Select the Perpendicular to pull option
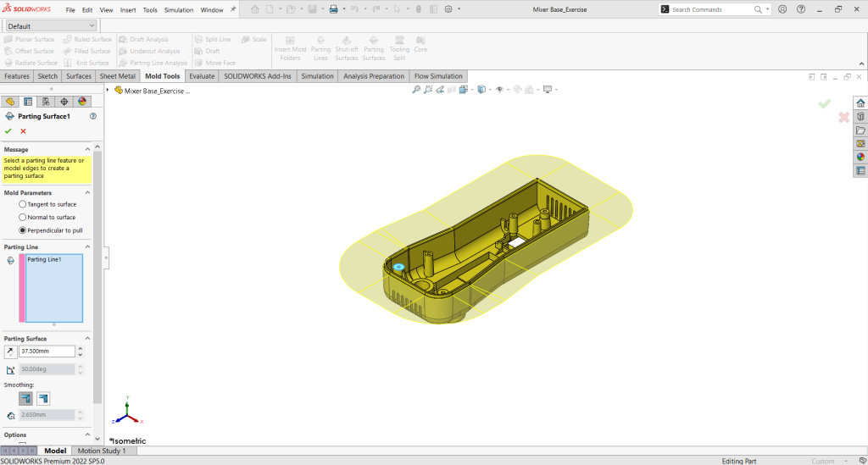This screenshot has height=465, width=868. coord(22,230)
